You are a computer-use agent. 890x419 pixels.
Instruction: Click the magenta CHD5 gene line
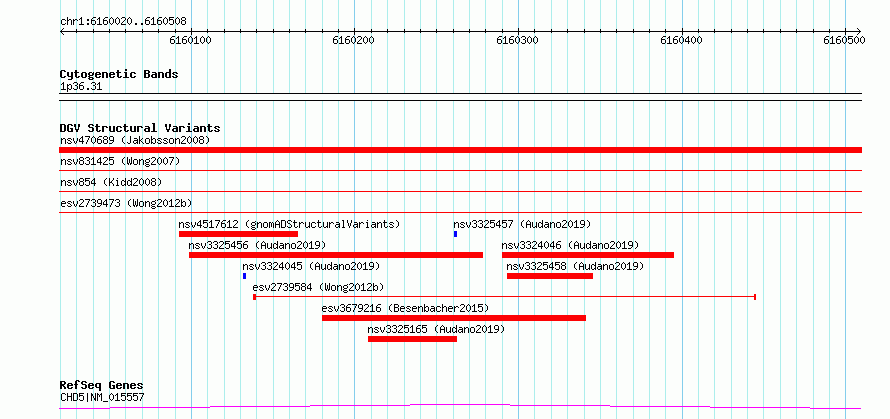[460, 406]
